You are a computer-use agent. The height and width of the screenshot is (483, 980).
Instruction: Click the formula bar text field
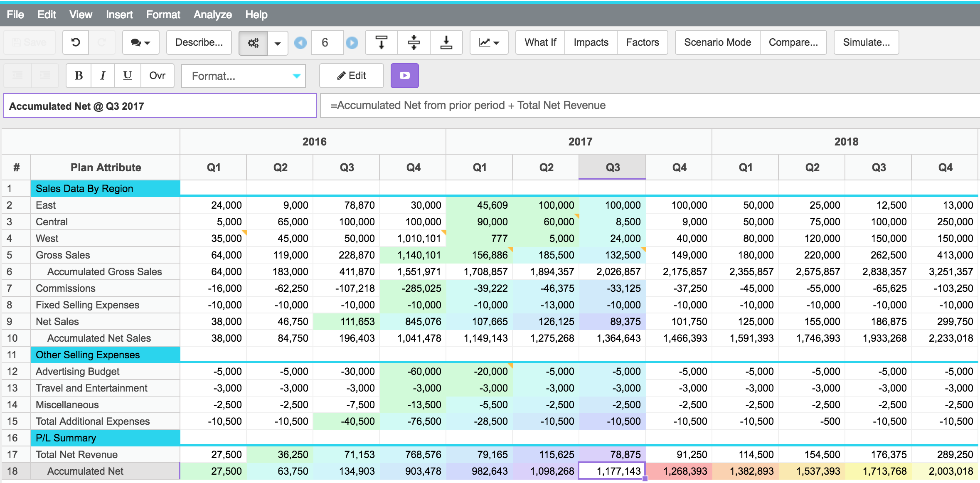(648, 106)
